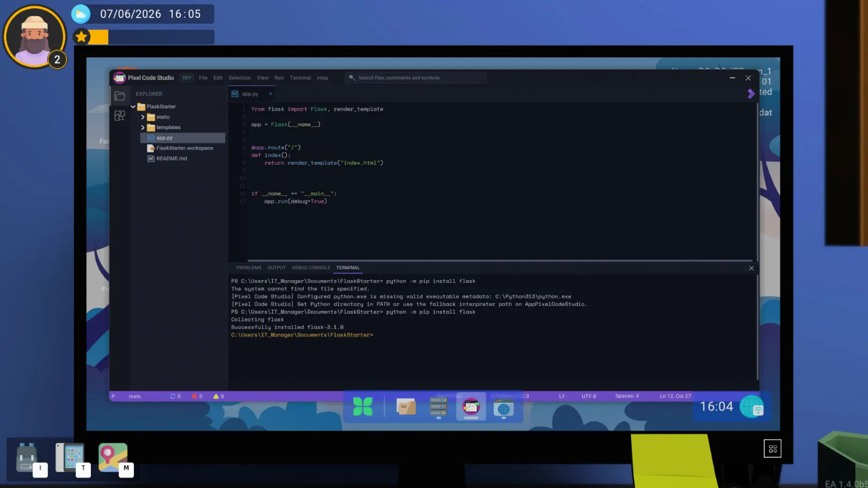Switch to the PROBLEMS panel tab
Screen dimensions: 868x488
pyautogui.click(x=249, y=268)
